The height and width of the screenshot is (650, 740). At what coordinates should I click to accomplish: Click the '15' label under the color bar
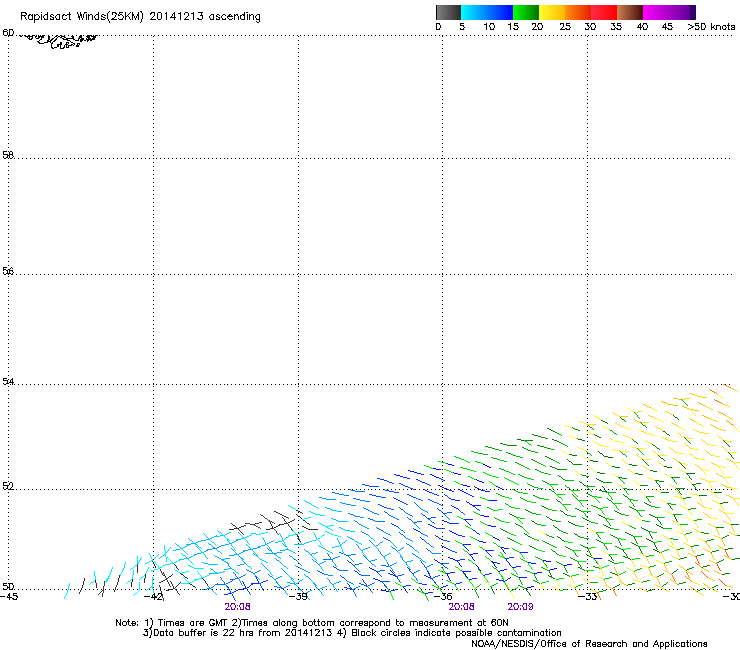[x=513, y=27]
